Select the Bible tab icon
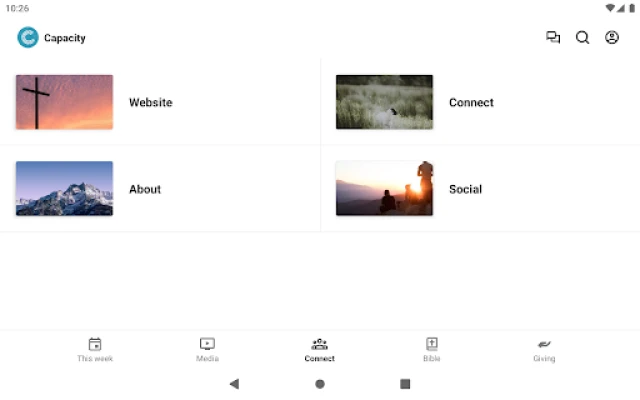The width and height of the screenshot is (640, 400). pos(432,344)
